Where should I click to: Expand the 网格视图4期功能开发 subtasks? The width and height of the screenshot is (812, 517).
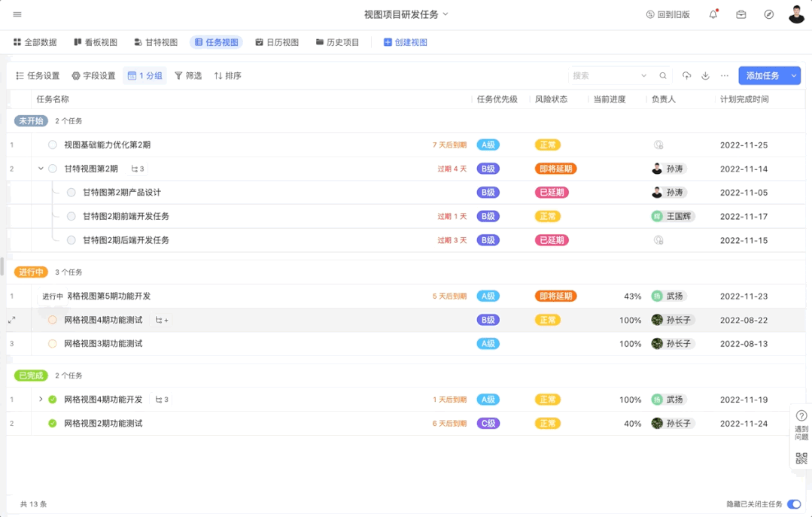(41, 400)
